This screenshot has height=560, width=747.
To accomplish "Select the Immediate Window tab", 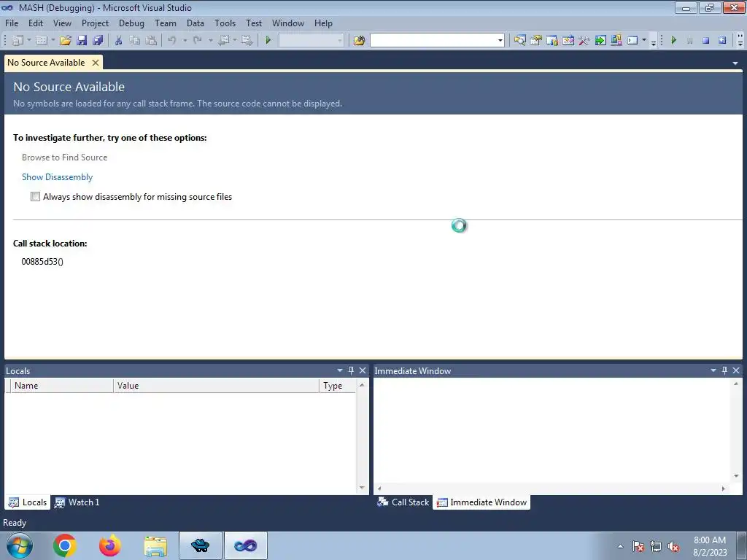I will pyautogui.click(x=481, y=502).
